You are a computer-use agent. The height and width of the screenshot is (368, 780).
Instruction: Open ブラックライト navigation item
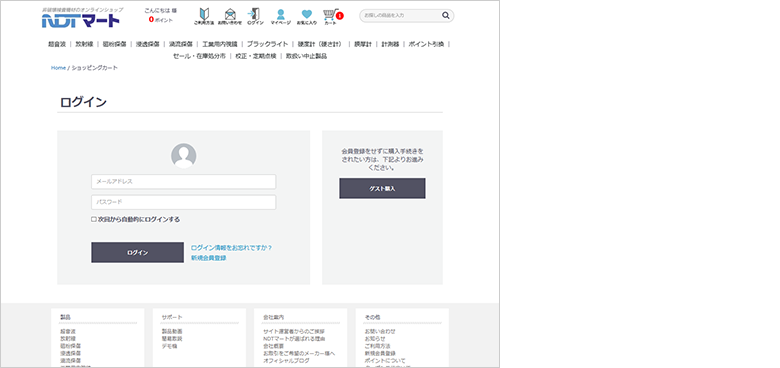click(267, 44)
